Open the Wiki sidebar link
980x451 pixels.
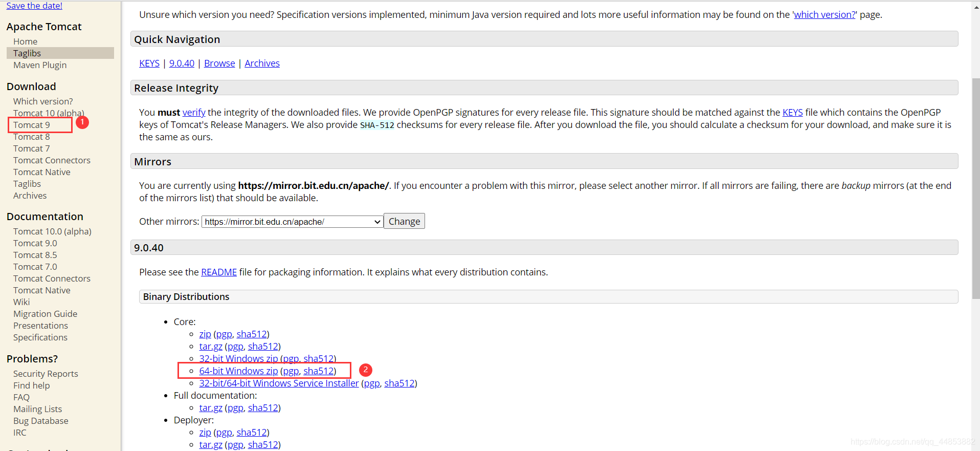pyautogui.click(x=21, y=302)
